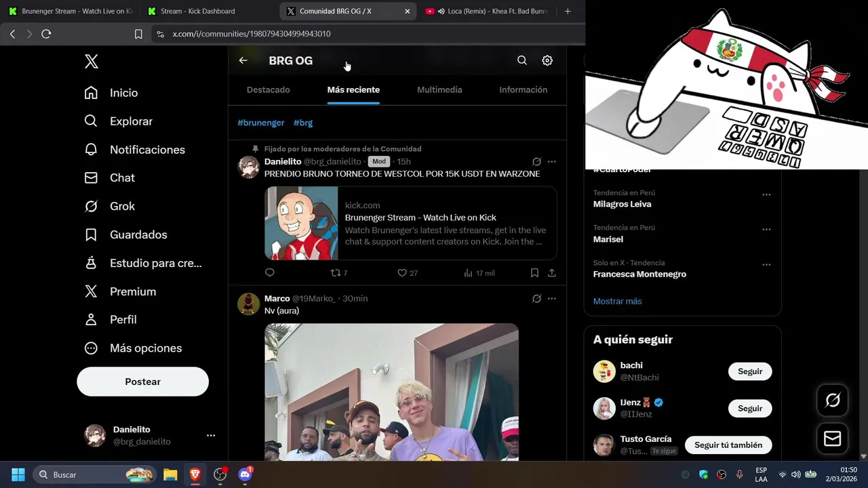
Task: Open more options on Danielito's post
Action: pyautogui.click(x=552, y=162)
